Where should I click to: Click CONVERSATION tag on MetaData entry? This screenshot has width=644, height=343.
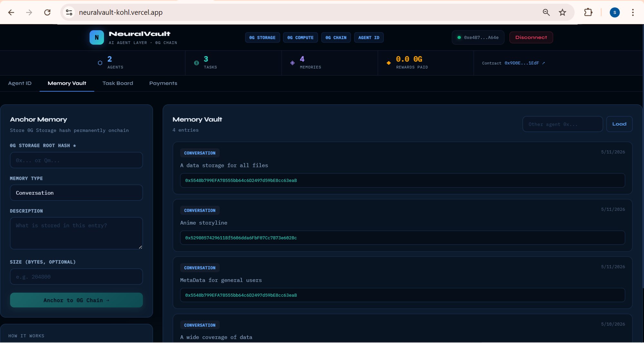click(200, 268)
